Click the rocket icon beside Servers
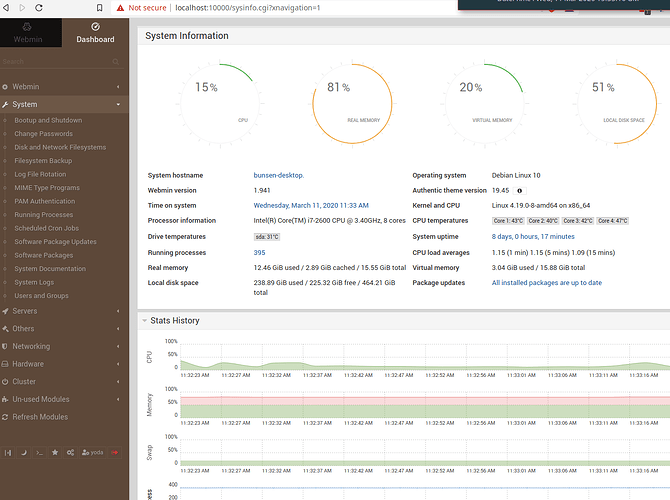Screen dimensions: 670x500 5,311
